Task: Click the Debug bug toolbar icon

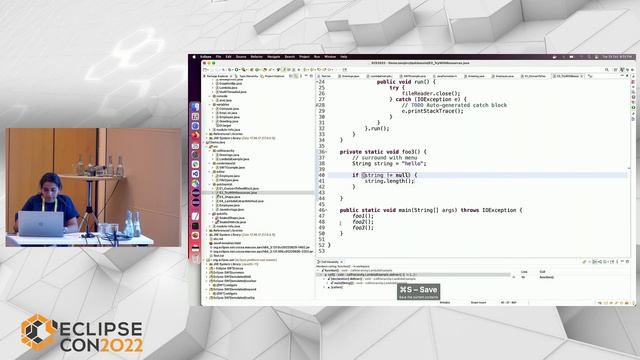Action: click(x=230, y=70)
